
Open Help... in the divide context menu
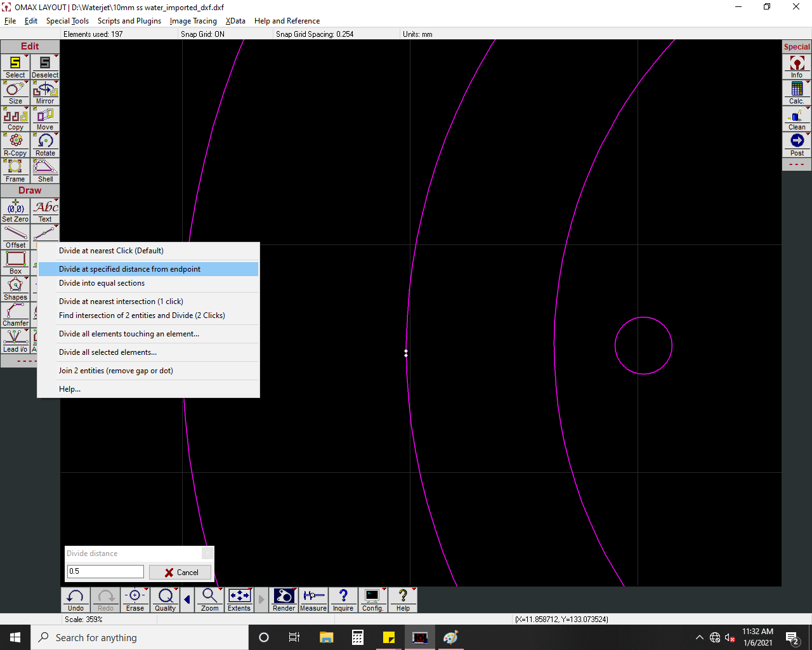coord(148,389)
